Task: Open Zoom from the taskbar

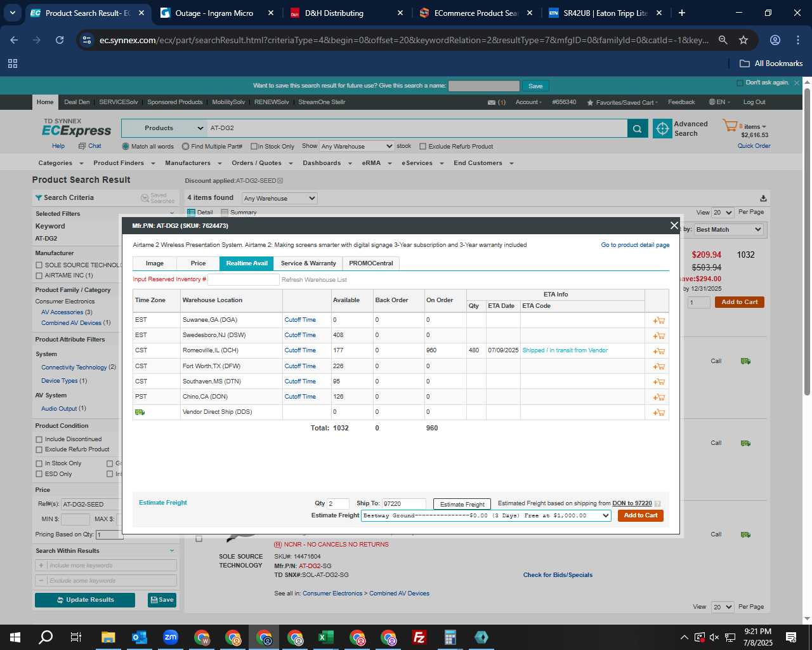Action: [170, 637]
